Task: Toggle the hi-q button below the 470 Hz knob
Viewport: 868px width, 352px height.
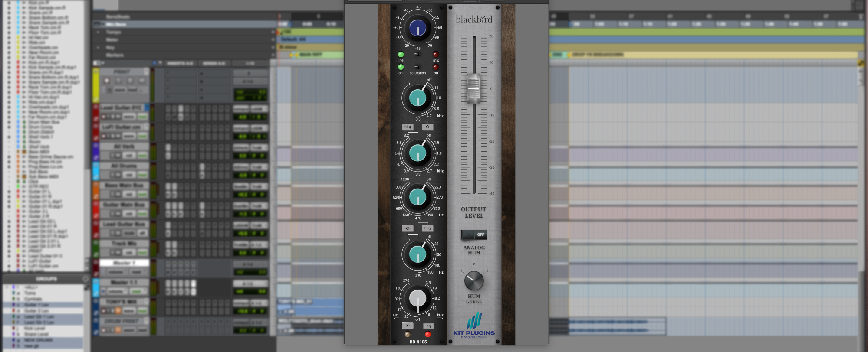Action: pyautogui.click(x=427, y=228)
